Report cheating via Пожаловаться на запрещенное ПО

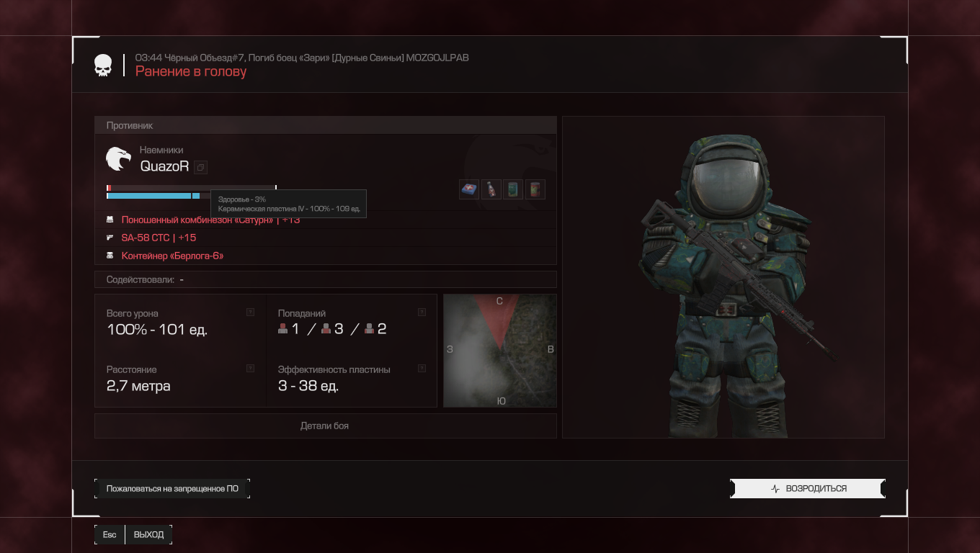(172, 488)
